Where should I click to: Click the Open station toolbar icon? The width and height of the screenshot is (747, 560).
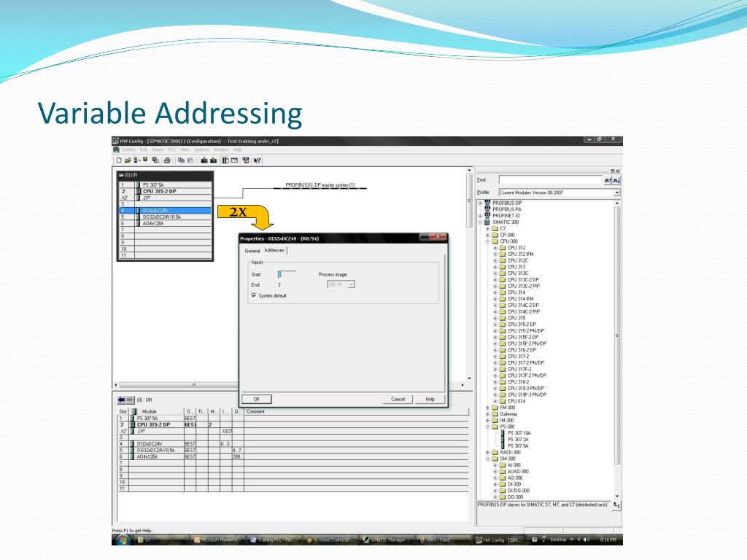[x=127, y=160]
